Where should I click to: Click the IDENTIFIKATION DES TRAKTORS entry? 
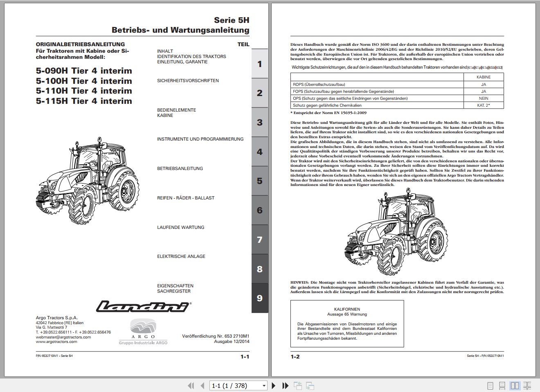point(191,57)
